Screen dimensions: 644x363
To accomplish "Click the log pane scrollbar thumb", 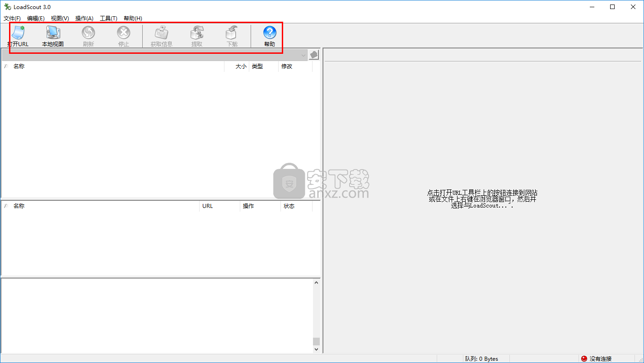I will click(316, 341).
